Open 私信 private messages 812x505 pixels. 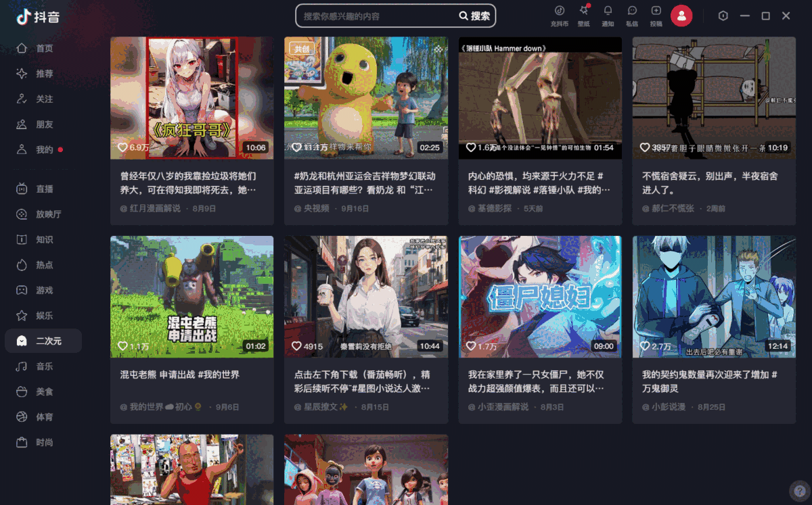tap(631, 16)
